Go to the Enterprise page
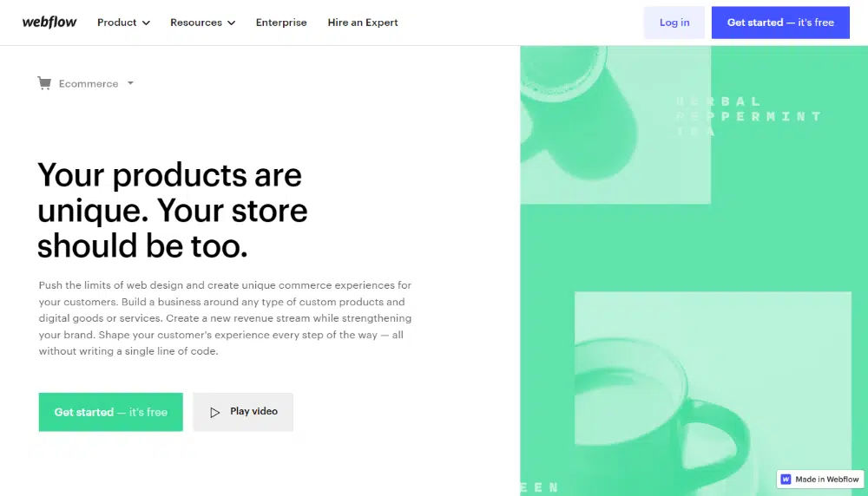Screen dimensions: 868x496 281,23
